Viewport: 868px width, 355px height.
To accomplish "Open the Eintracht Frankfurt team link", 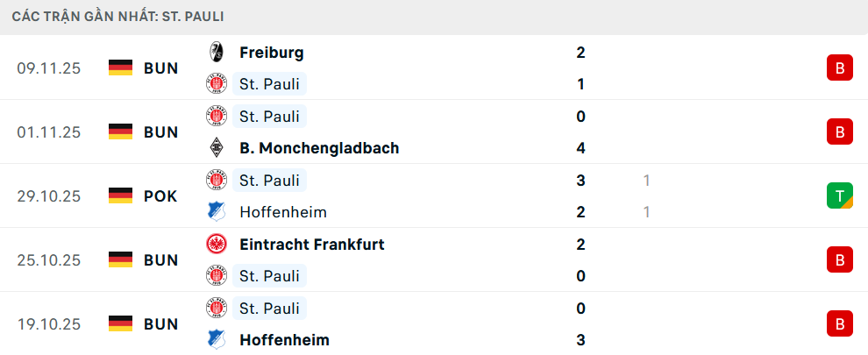I will pos(311,245).
